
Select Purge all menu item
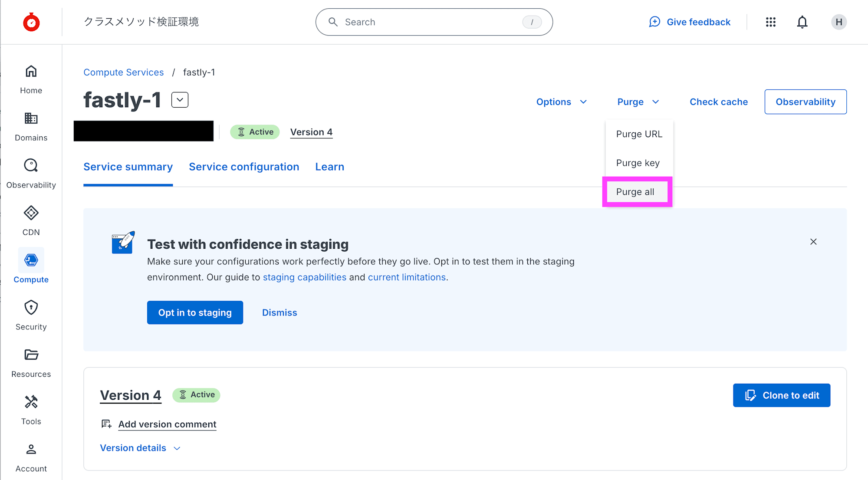635,192
